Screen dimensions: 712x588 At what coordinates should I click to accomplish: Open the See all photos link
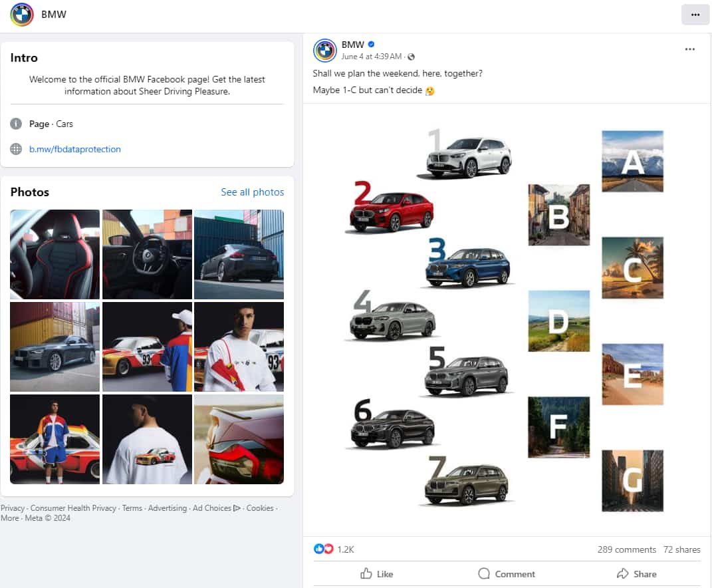pos(253,192)
